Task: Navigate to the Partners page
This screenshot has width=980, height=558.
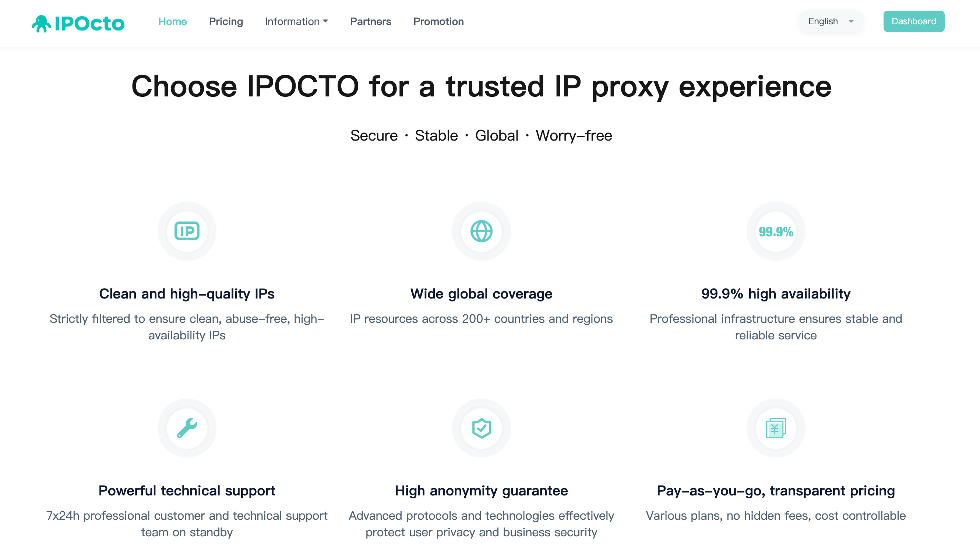Action: pyautogui.click(x=370, y=21)
